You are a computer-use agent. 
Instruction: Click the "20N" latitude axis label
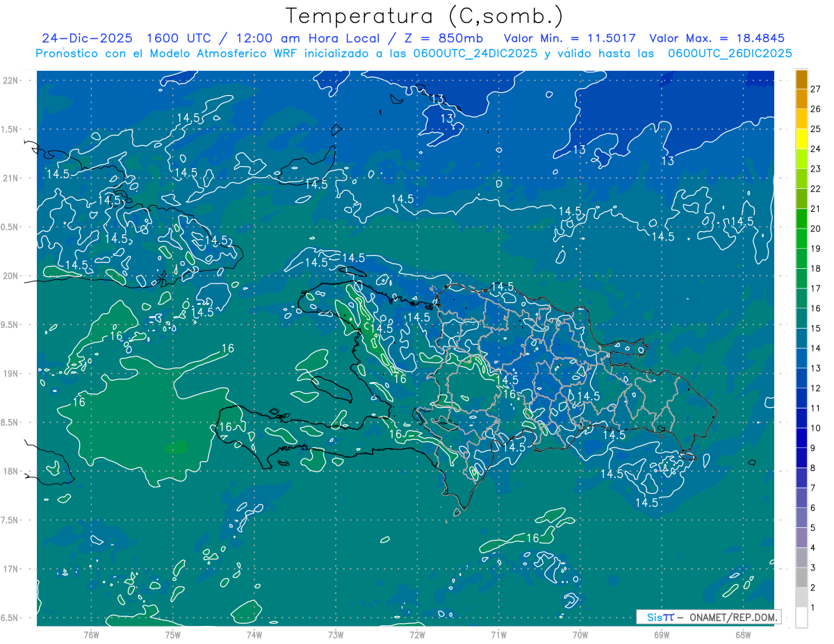pos(10,276)
